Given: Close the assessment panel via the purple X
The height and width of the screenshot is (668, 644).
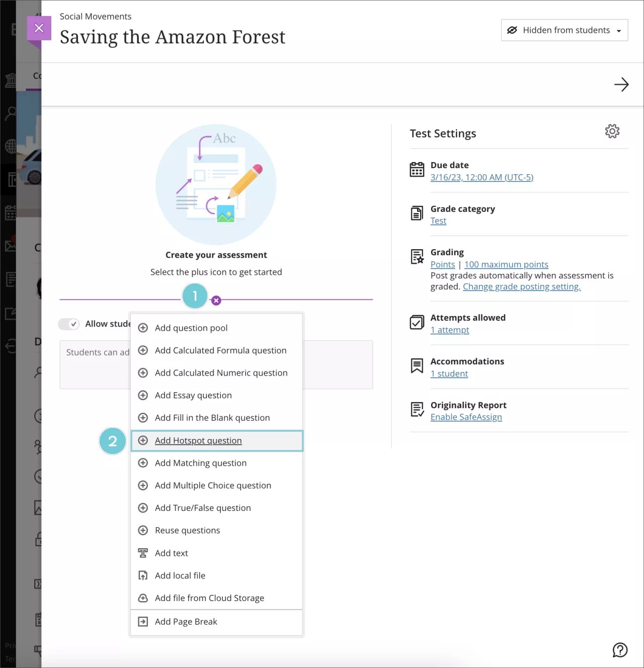Looking at the screenshot, I should pos(39,28).
